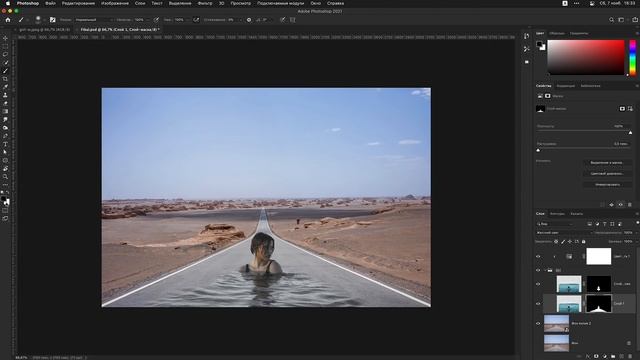Collapse the layer group arrow

545,270
